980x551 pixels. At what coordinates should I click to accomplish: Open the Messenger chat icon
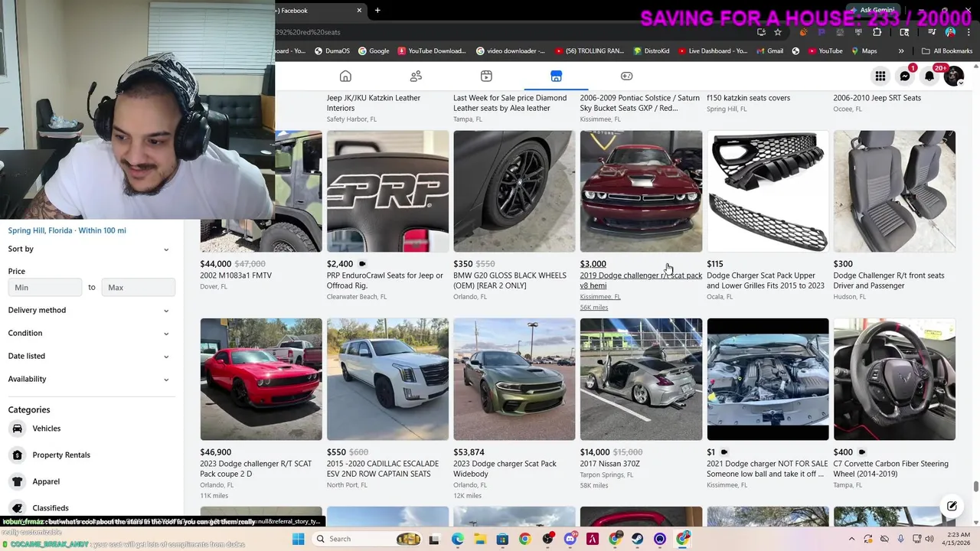coord(905,76)
